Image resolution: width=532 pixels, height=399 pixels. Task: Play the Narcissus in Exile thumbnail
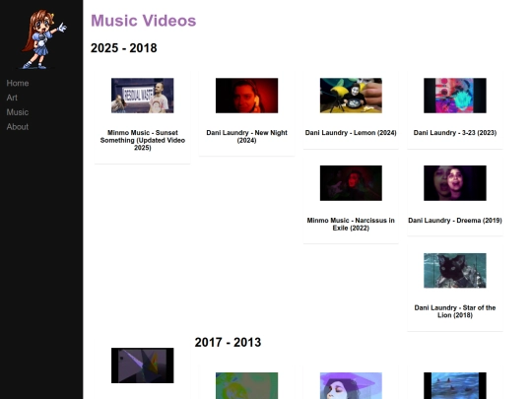click(x=351, y=183)
